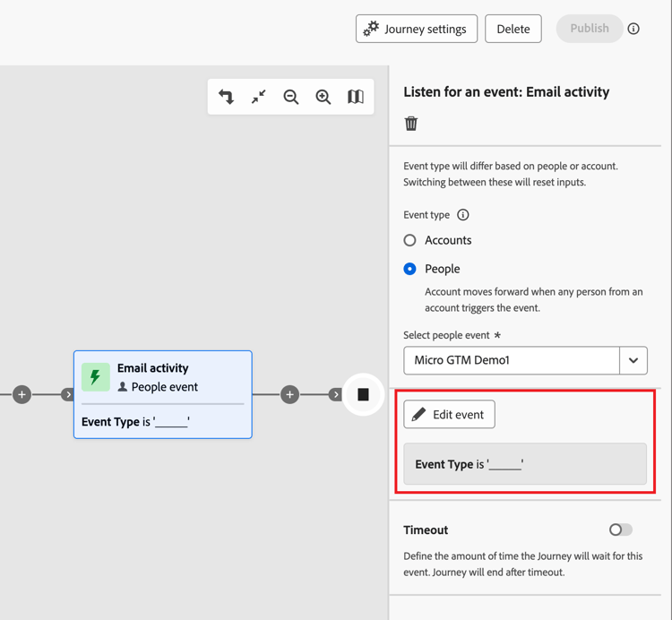This screenshot has height=620, width=672.
Task: Click the undo arrow icon in canvas toolbar
Action: (227, 97)
